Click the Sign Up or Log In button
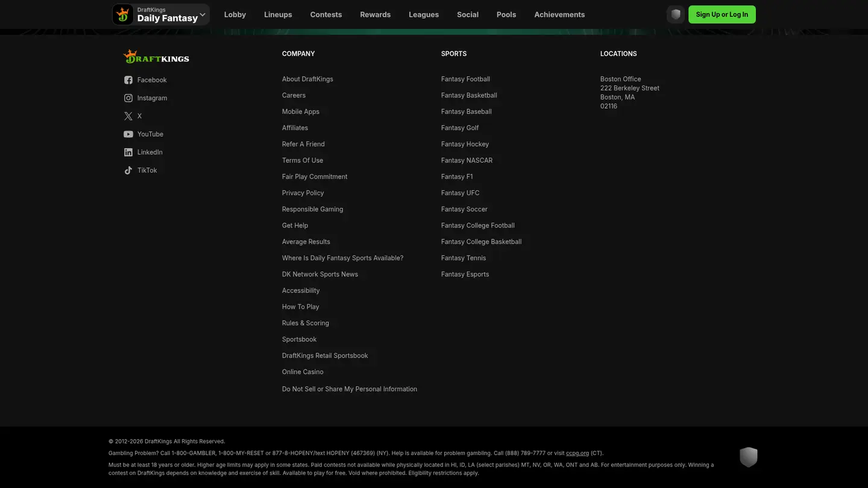This screenshot has width=868, height=488. [722, 14]
